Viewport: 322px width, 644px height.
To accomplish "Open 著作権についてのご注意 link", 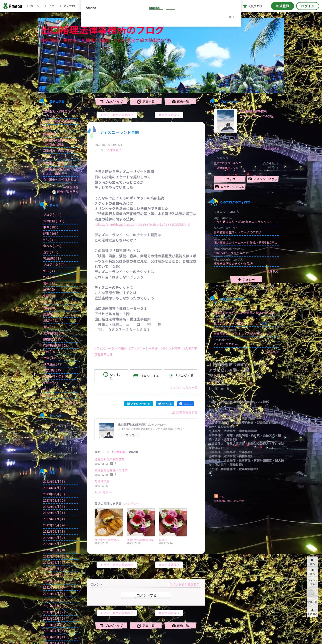I will 229,501.
